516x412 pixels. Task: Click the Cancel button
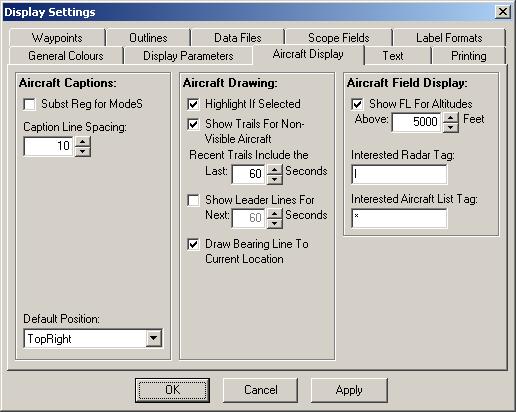(x=261, y=390)
